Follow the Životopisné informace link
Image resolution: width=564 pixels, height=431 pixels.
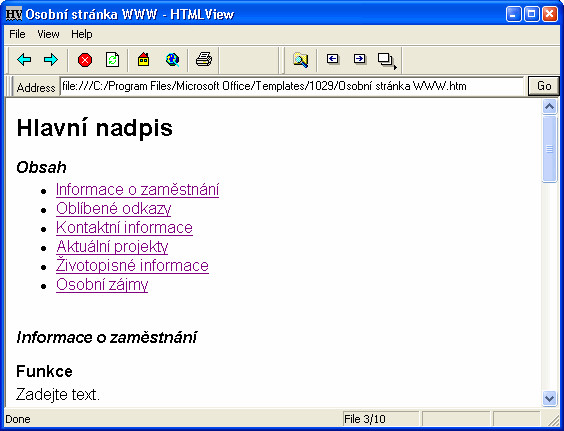point(132,266)
